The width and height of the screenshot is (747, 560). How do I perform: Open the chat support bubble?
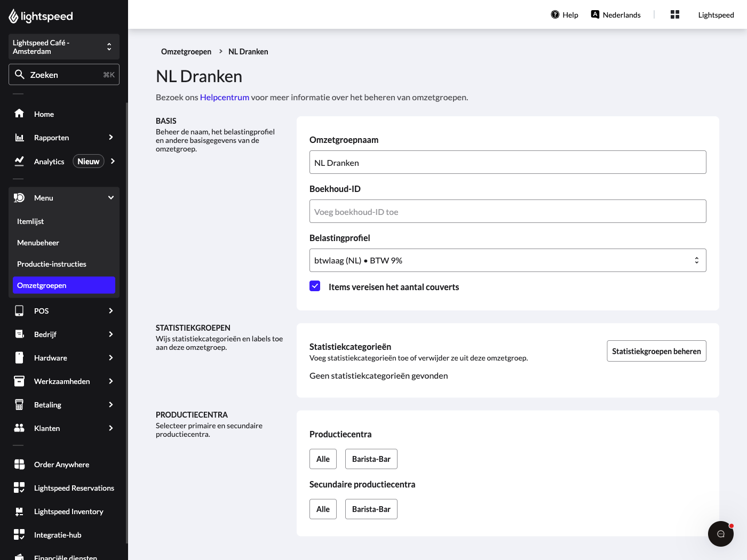(721, 534)
